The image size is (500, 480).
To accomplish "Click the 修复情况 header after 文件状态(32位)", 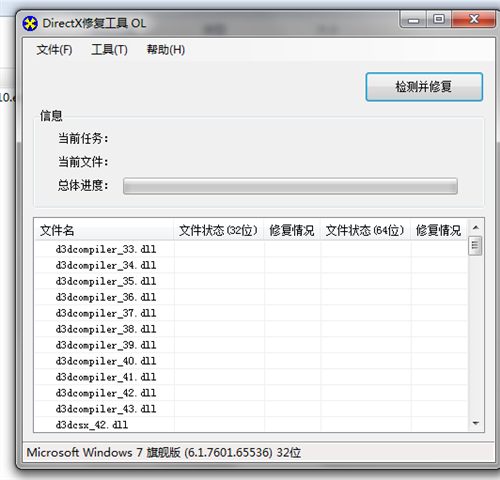I will click(x=292, y=230).
